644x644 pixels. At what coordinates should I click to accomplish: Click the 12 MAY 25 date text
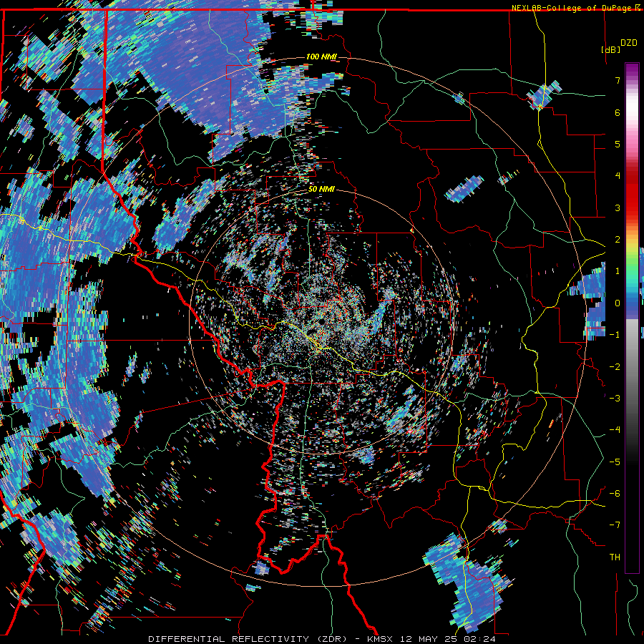click(x=429, y=639)
